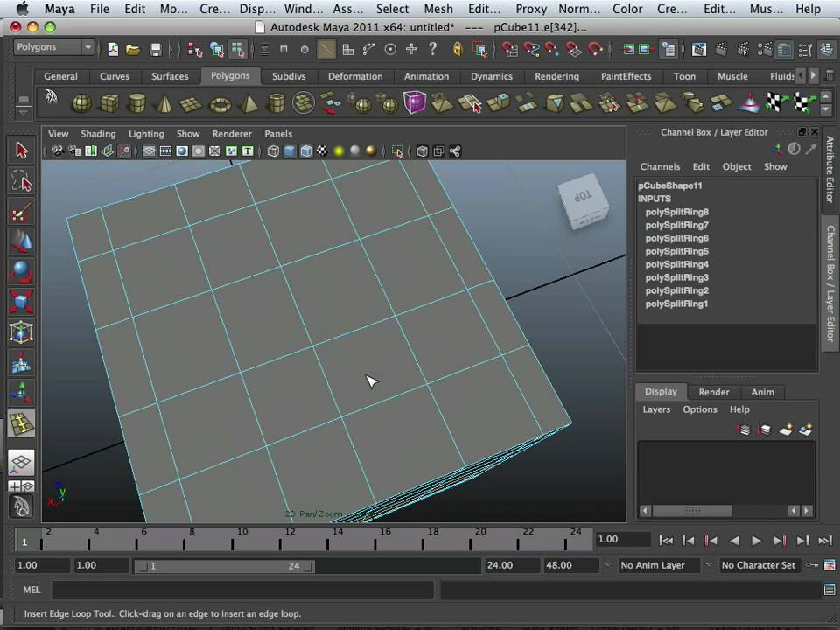This screenshot has width=840, height=630.
Task: Select the arrow Select tool
Action: point(21,150)
